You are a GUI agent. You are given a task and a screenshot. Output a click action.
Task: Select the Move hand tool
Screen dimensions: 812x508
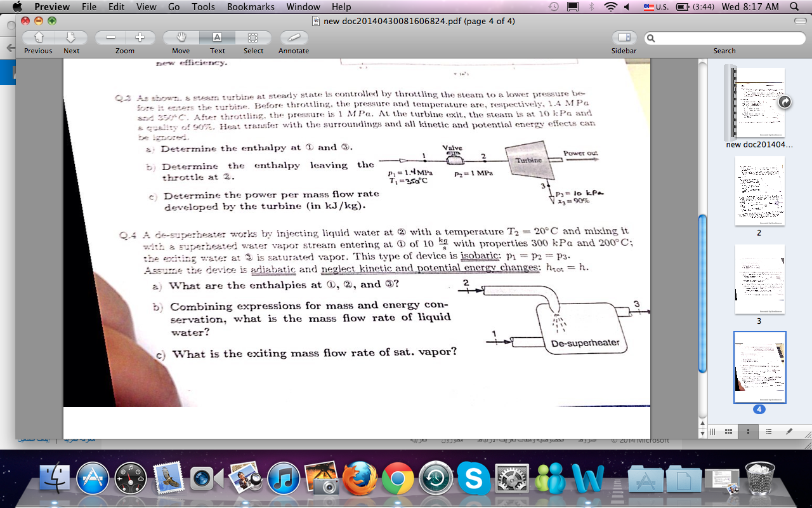[x=181, y=37]
